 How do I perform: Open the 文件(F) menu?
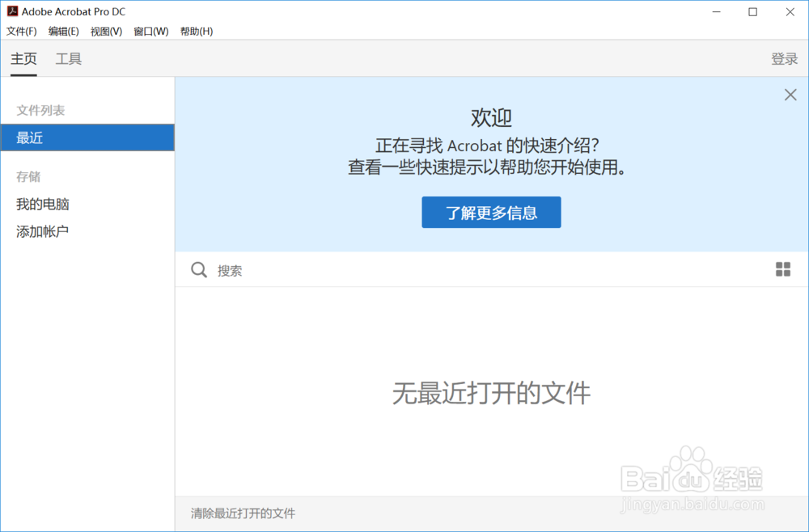point(22,32)
